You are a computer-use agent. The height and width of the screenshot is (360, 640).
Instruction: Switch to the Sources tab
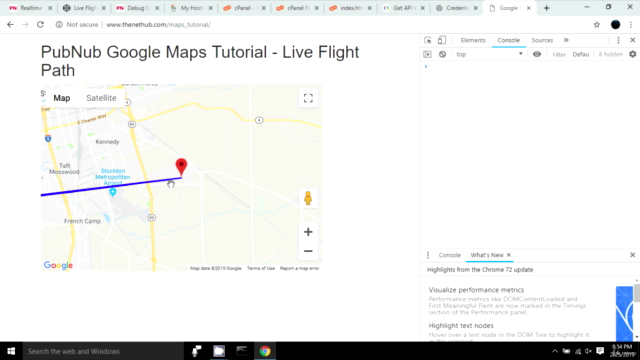(542, 40)
